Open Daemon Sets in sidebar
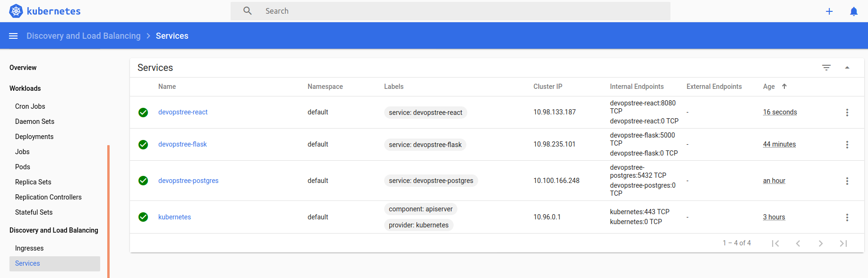The width and height of the screenshot is (868, 278). (x=34, y=122)
